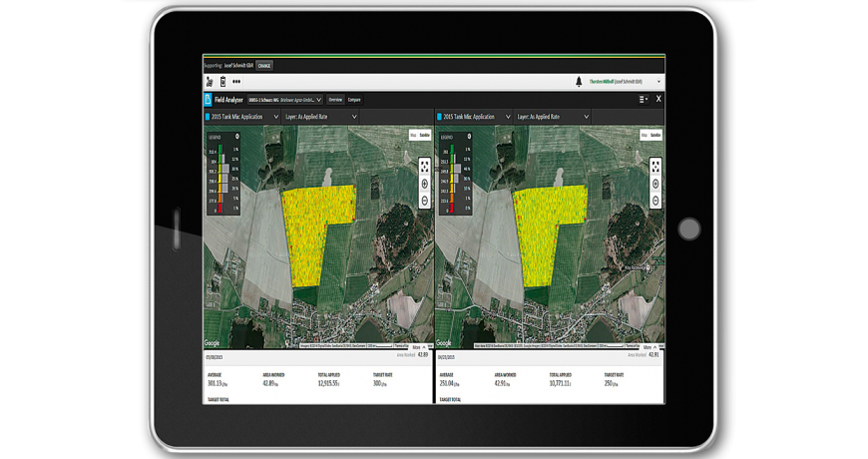
Task: Fit the right map to field extent
Action: coord(655,166)
